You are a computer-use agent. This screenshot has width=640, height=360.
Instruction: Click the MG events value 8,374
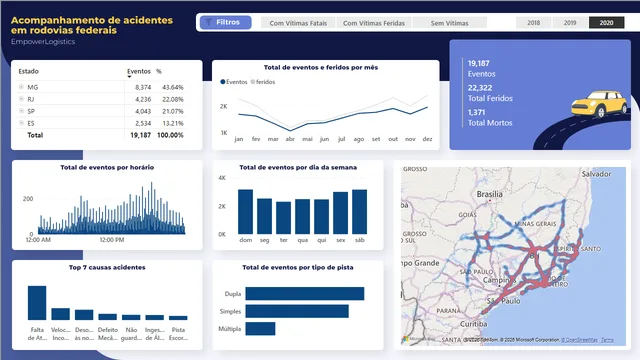click(x=143, y=87)
